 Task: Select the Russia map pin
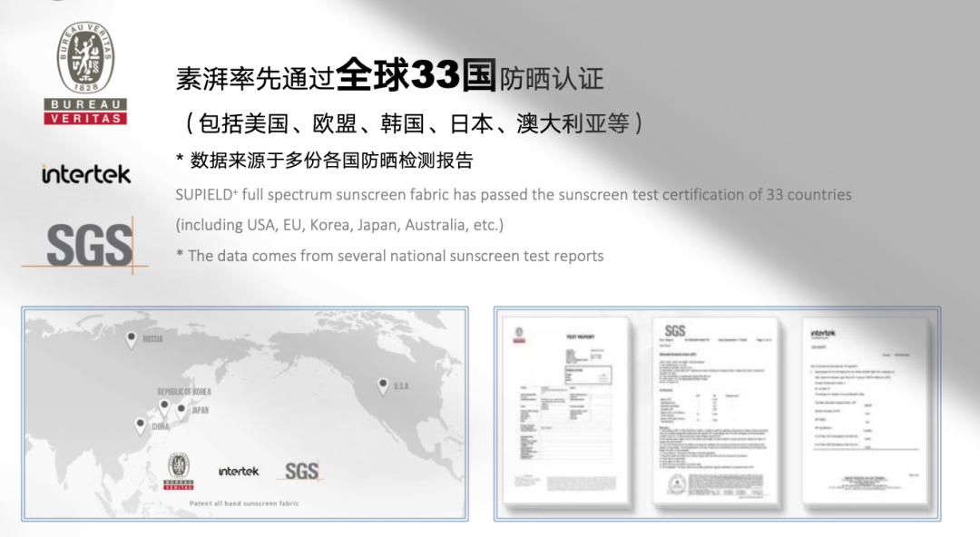pos(132,340)
